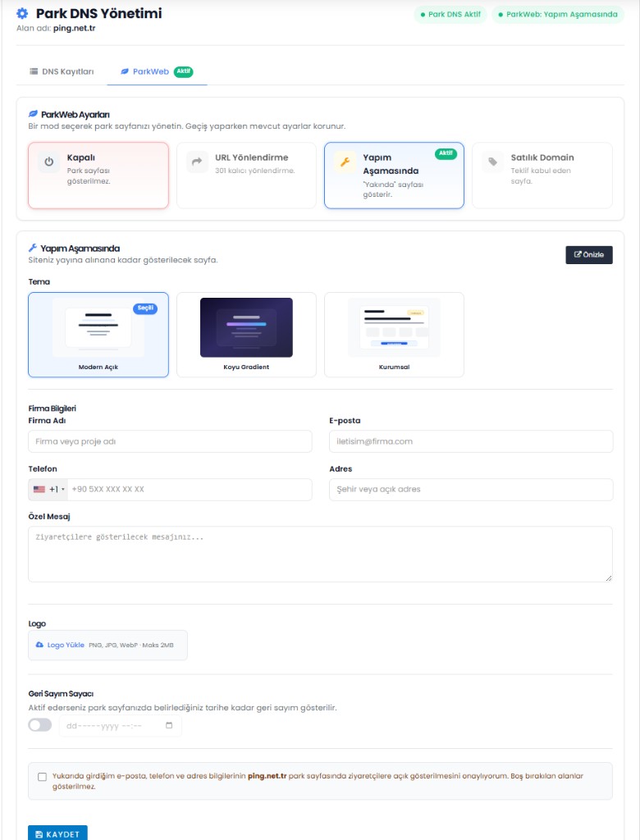Screen dimensions: 640x840
Task: Check the contact info consent checkbox
Action: tap(43, 777)
